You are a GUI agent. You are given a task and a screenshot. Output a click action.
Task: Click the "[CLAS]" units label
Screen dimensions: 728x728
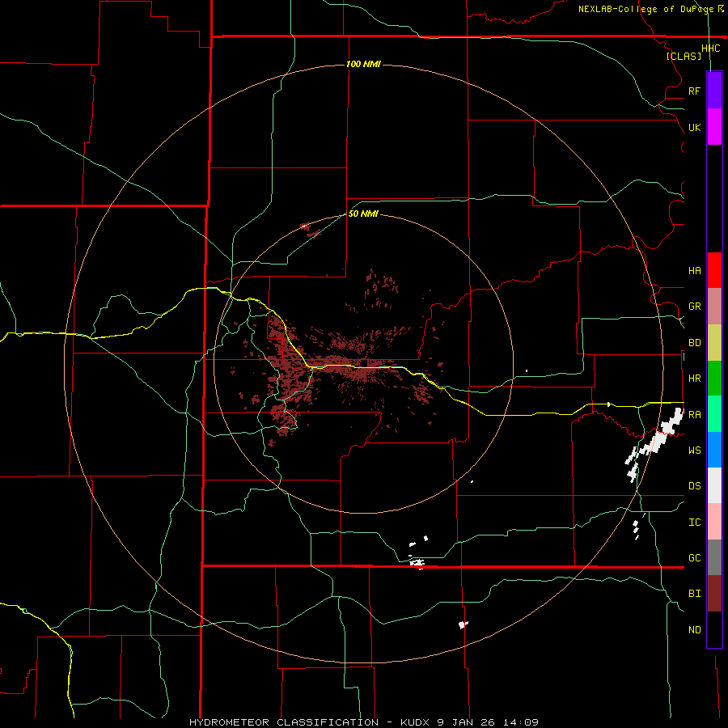click(x=684, y=56)
